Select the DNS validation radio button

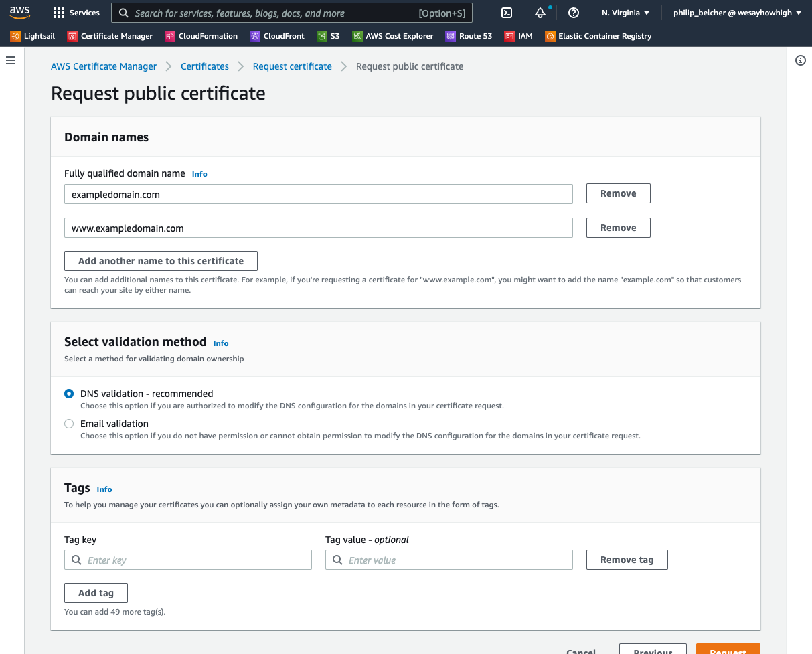click(x=69, y=394)
